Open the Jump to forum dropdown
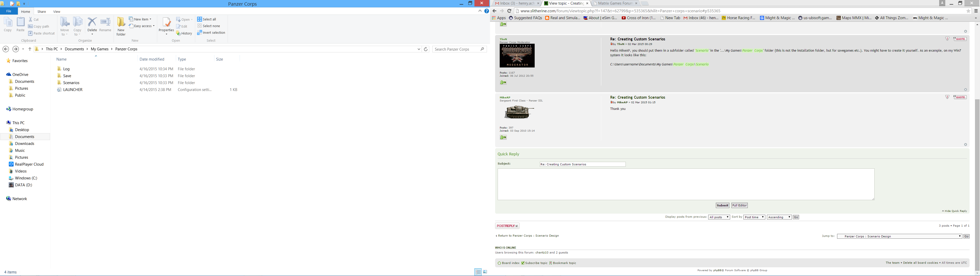This screenshot has width=980, height=276. click(x=899, y=236)
